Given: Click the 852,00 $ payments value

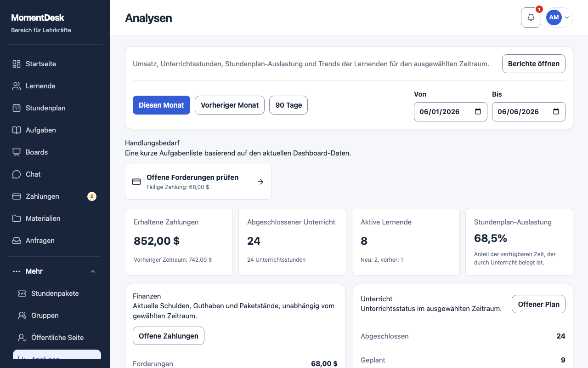Looking at the screenshot, I should tap(157, 241).
